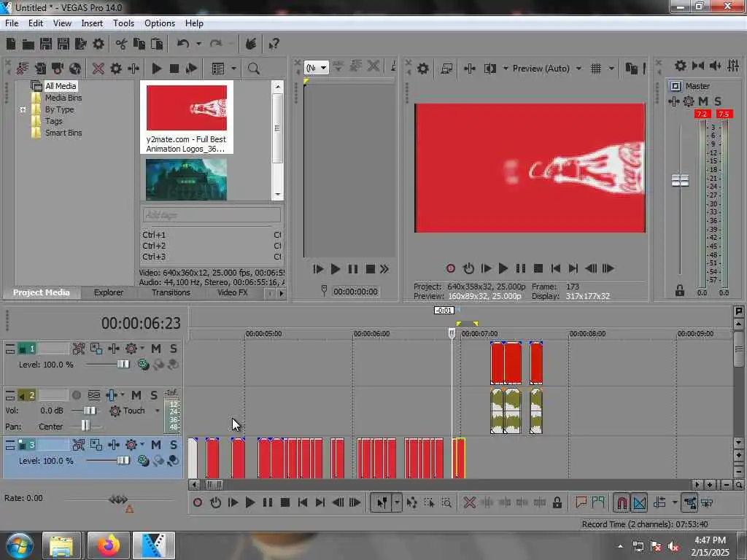Stop media preview in Project Media toolbar
This screenshot has width=747, height=560.
[174, 69]
